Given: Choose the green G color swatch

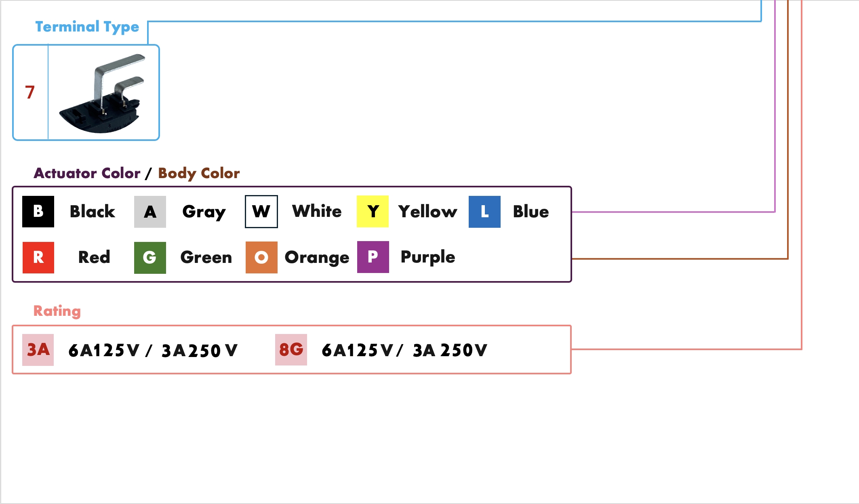Looking at the screenshot, I should 150,258.
